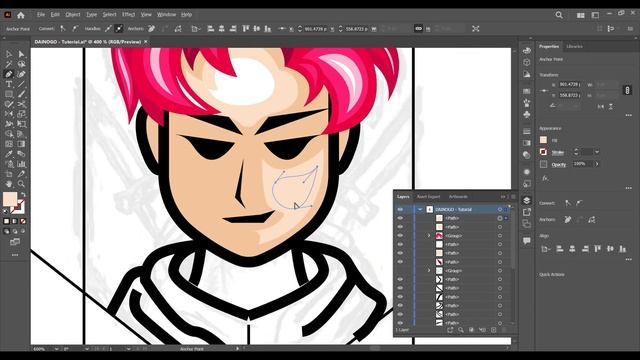Select the Hand tool
The height and width of the screenshot is (360, 640).
tap(9, 184)
